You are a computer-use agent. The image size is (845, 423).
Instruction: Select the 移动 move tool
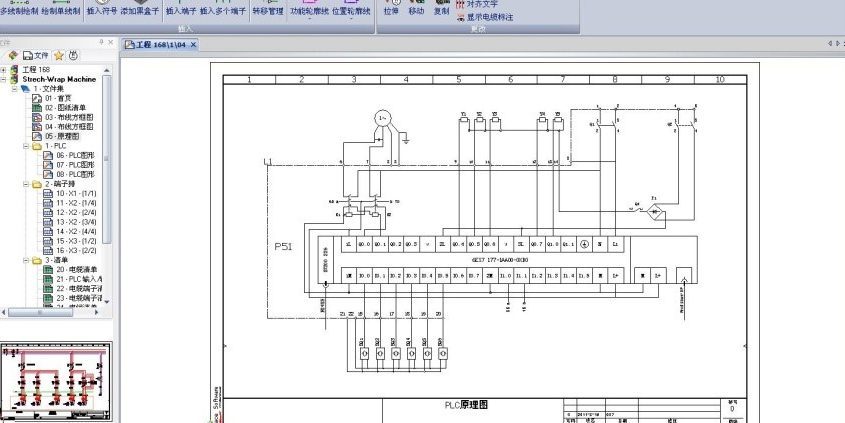point(416,9)
